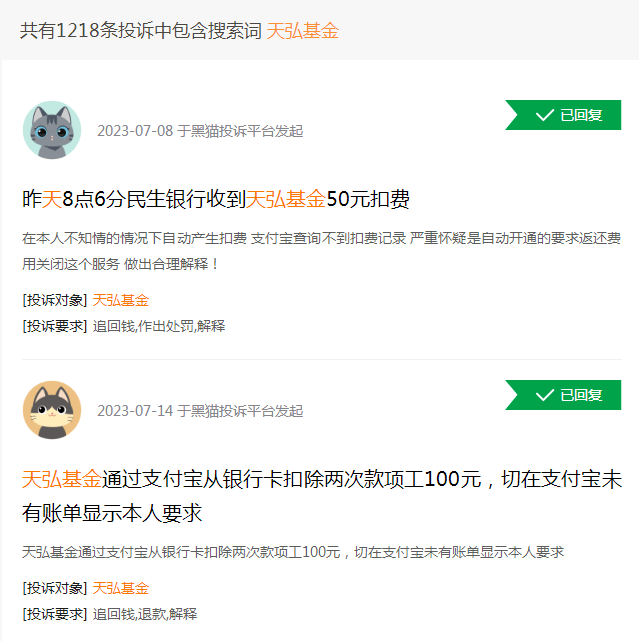Click the orange-background cat avatar icon
Image resolution: width=639 pixels, height=641 pixels.
coord(52,410)
